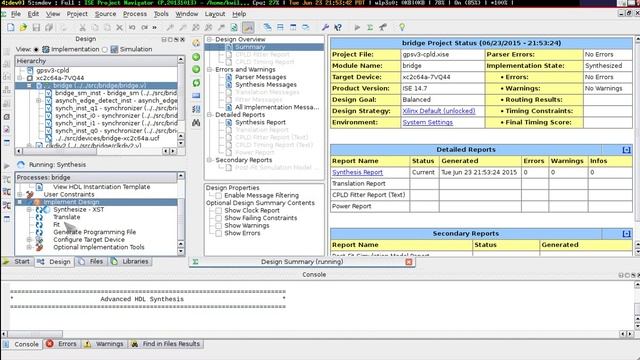
Task: Open Synthesis Messages in the report tree
Action: pos(266,84)
